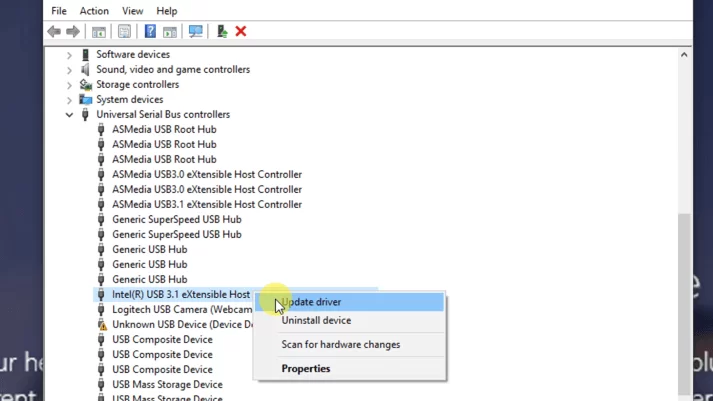The width and height of the screenshot is (713, 401).
Task: Collapse Universal Serial Bus controllers
Action: click(x=69, y=115)
